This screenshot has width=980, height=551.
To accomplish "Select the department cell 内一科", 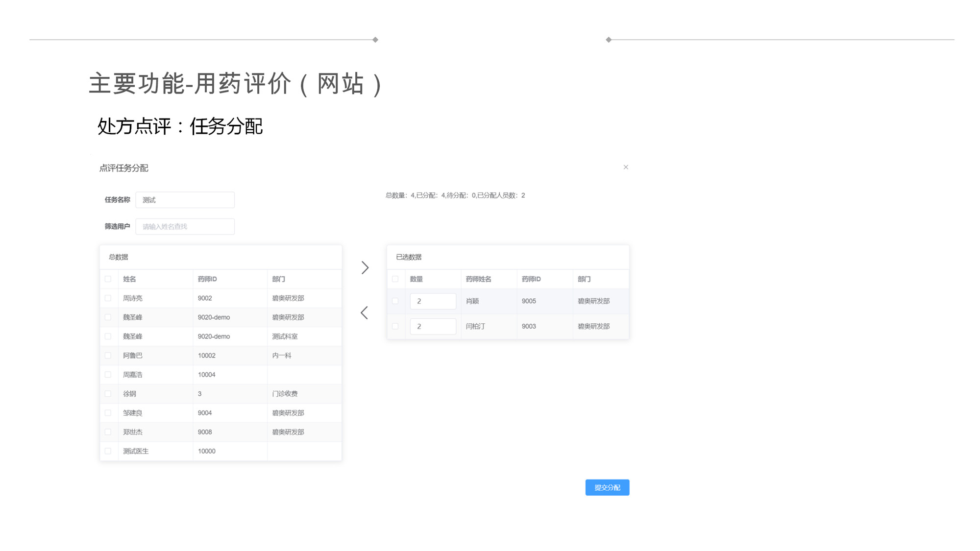I will 282,356.
